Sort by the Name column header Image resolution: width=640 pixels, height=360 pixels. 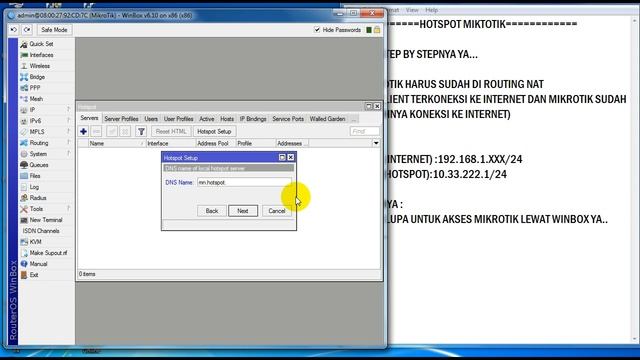[117, 143]
